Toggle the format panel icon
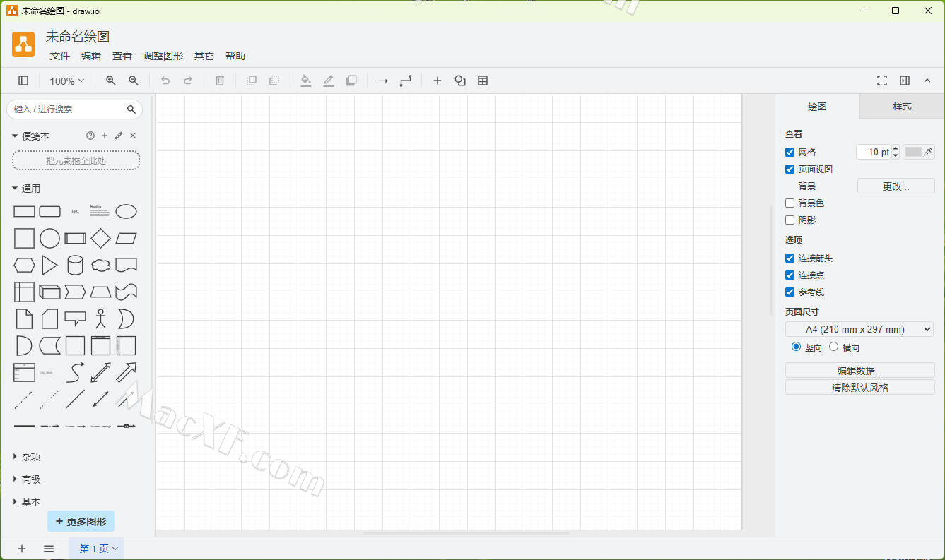945x560 pixels. (x=905, y=81)
